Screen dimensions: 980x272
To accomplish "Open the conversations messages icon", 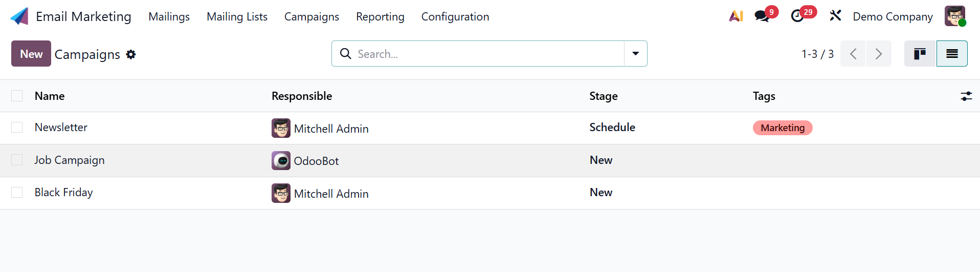I will pyautogui.click(x=762, y=16).
